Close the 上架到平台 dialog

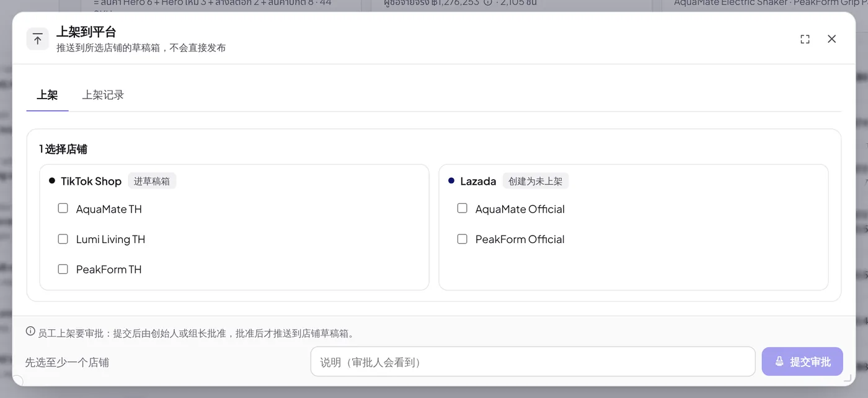(831, 39)
